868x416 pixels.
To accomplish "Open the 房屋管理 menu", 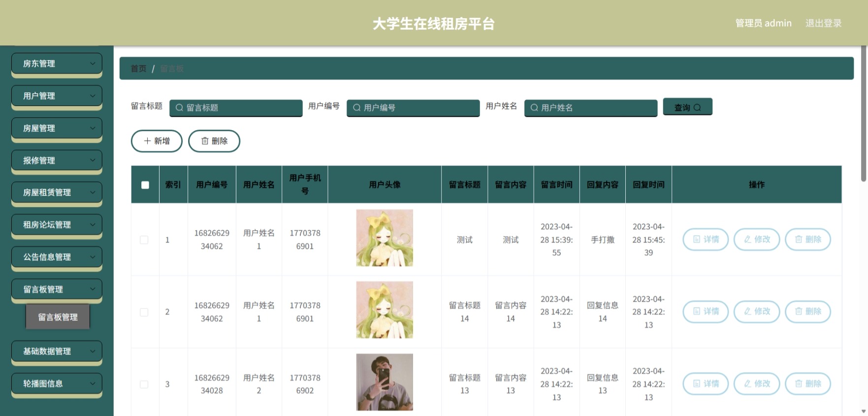I will click(57, 128).
